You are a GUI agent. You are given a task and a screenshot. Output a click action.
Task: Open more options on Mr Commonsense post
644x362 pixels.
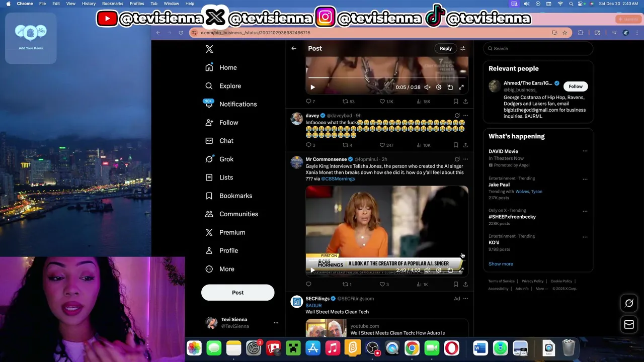coord(465,159)
